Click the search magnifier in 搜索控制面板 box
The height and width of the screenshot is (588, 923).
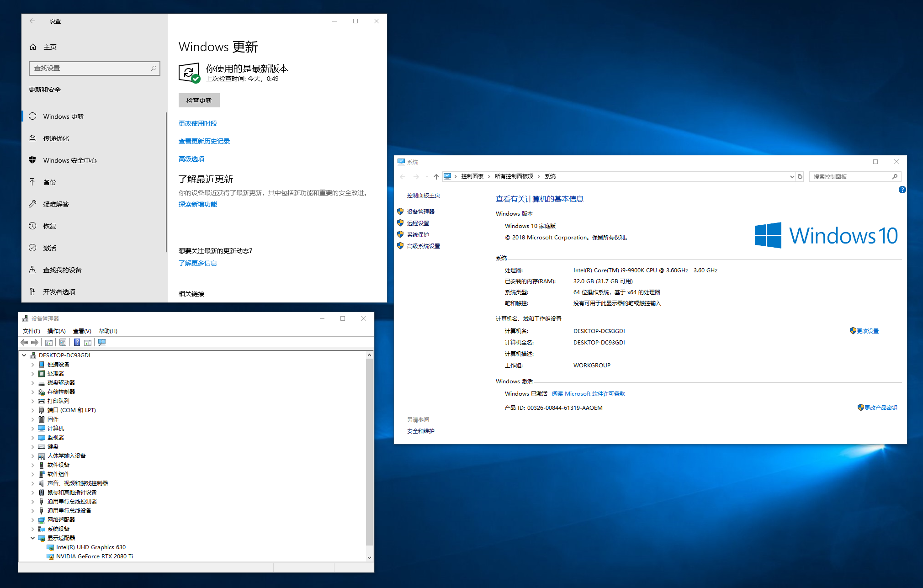pyautogui.click(x=895, y=177)
